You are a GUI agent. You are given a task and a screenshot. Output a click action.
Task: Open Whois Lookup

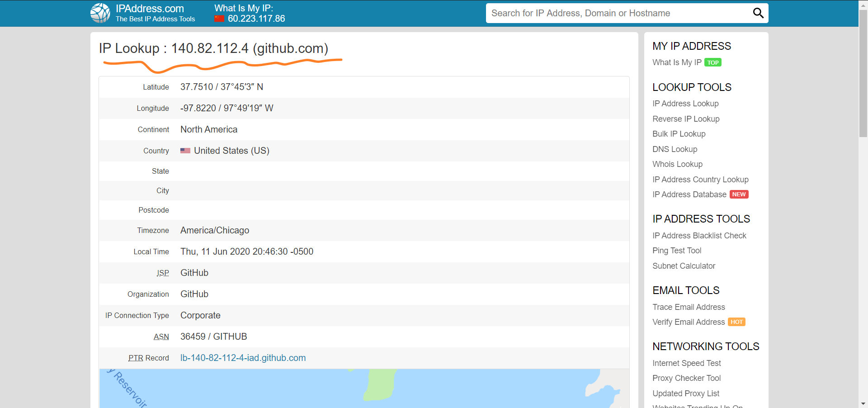click(x=677, y=164)
